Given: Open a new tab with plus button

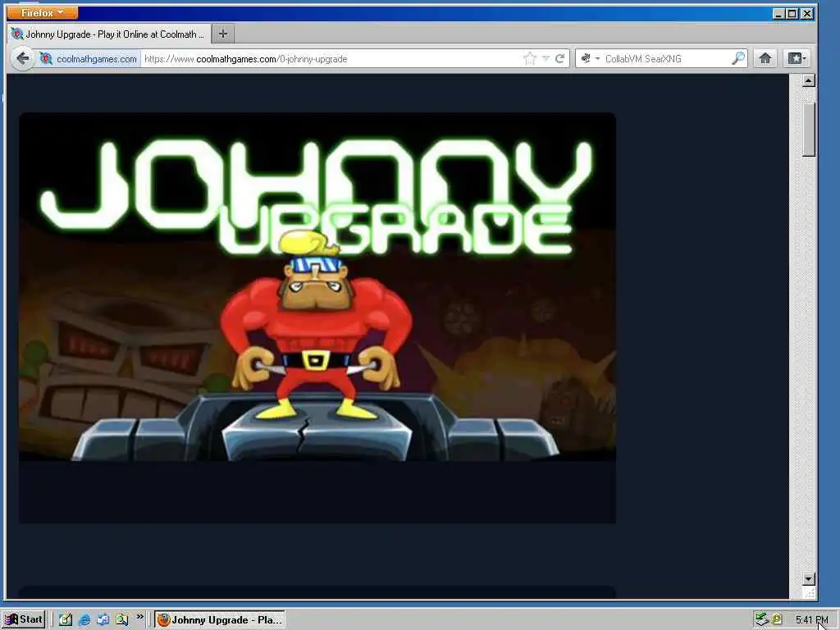Looking at the screenshot, I should (223, 34).
